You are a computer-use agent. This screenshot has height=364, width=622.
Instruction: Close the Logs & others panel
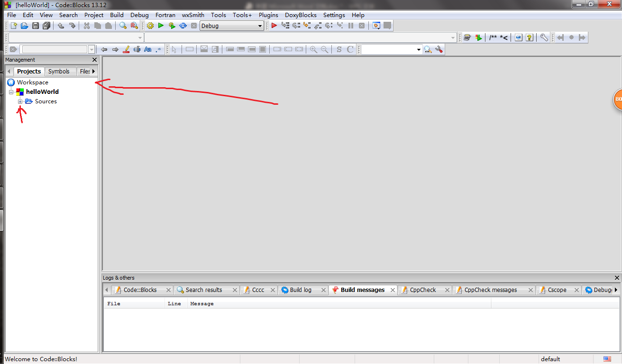(x=617, y=278)
